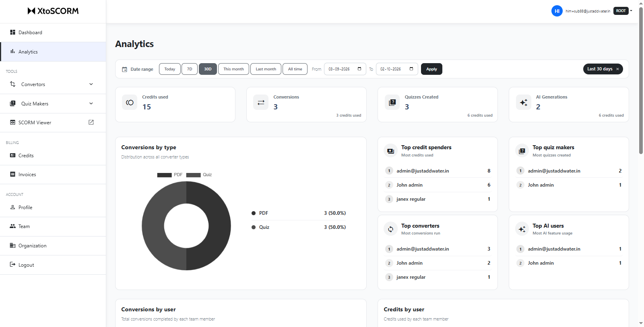Expand the Convertors submenu chevron
Image resolution: width=644 pixels, height=327 pixels.
coord(91,84)
